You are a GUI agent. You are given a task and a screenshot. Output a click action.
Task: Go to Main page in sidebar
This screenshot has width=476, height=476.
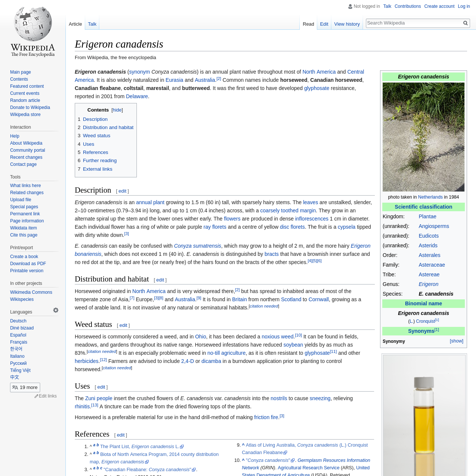20,72
